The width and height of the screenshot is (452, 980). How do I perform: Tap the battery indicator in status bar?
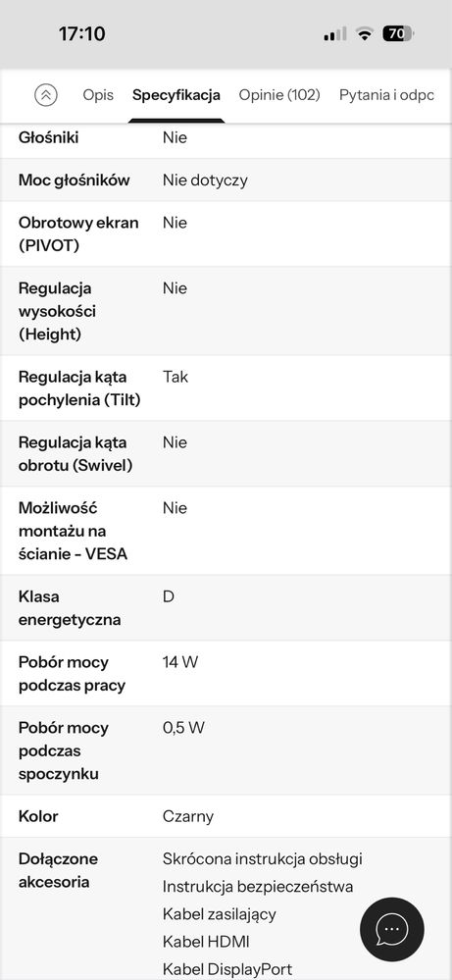click(x=398, y=33)
